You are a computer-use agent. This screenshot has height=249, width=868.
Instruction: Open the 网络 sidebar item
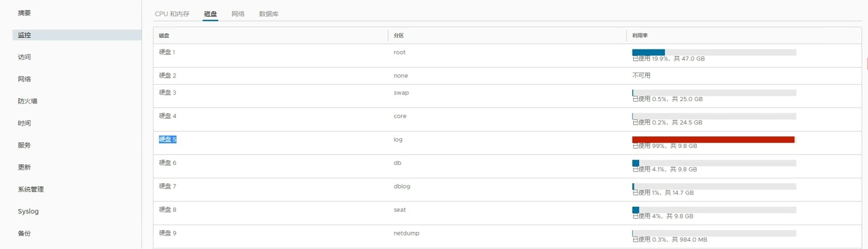click(24, 79)
